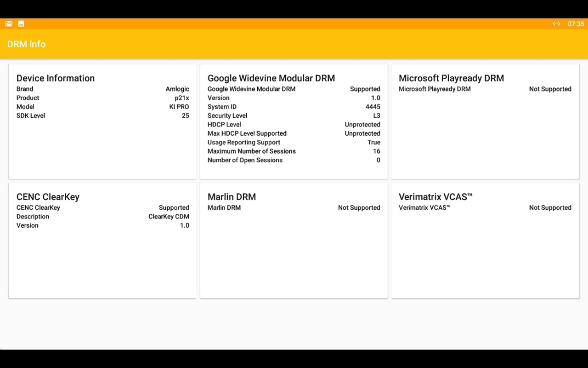This screenshot has height=368, width=588.
Task: Tap the SDK Level label
Action: (x=31, y=115)
